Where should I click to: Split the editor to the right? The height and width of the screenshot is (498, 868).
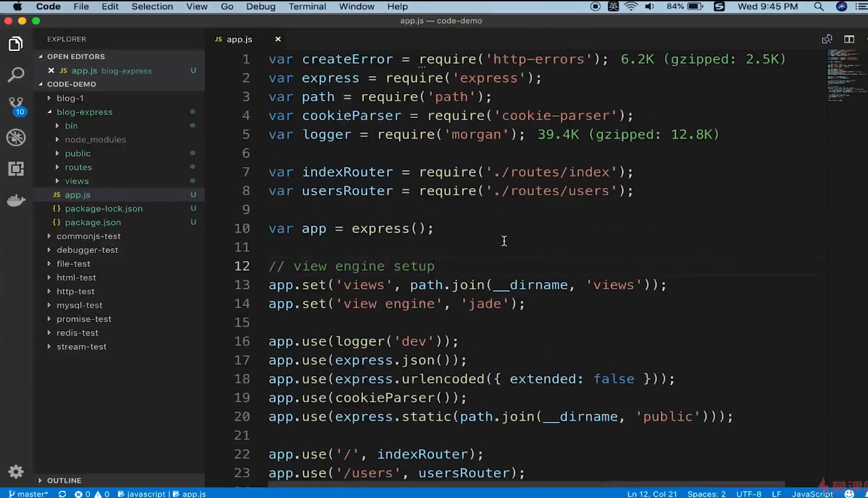pos(849,39)
